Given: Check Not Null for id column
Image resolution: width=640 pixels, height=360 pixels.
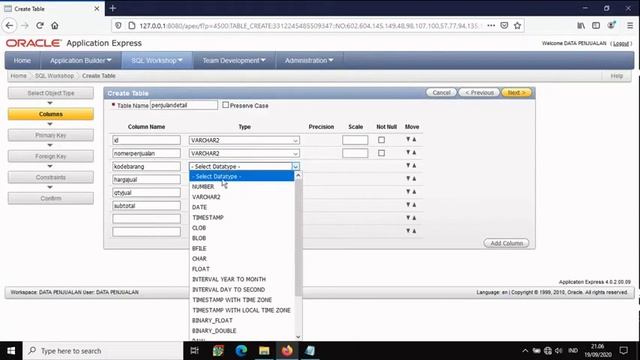Looking at the screenshot, I should point(381,140).
